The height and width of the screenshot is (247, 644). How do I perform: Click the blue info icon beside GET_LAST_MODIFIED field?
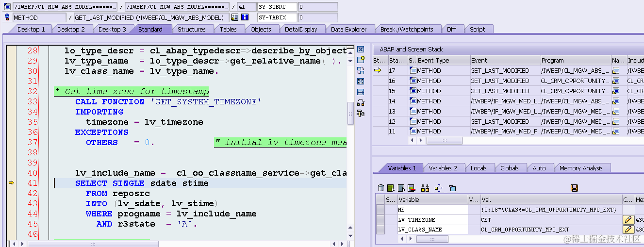[245, 17]
